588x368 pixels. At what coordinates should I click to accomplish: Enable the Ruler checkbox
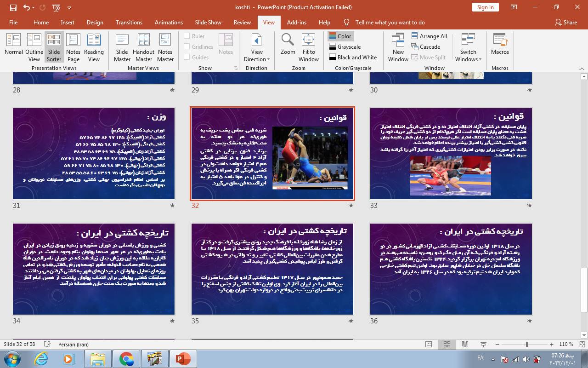(x=187, y=36)
